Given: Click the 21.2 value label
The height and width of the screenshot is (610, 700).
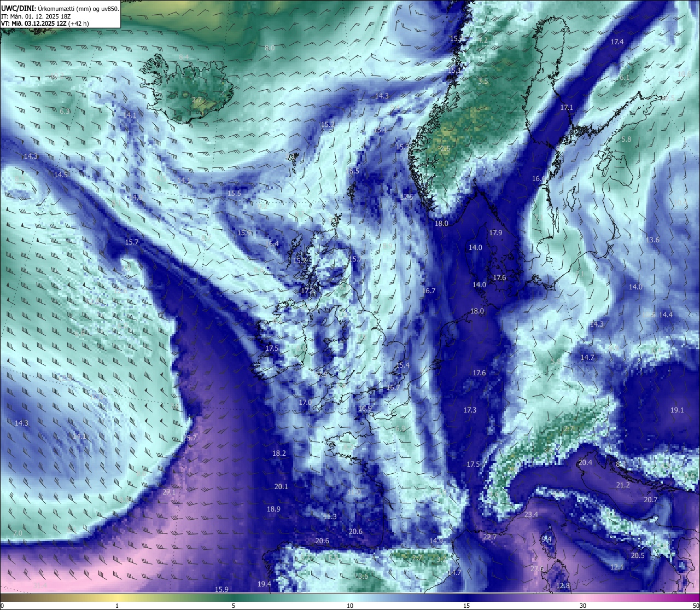Looking at the screenshot, I should tap(623, 485).
